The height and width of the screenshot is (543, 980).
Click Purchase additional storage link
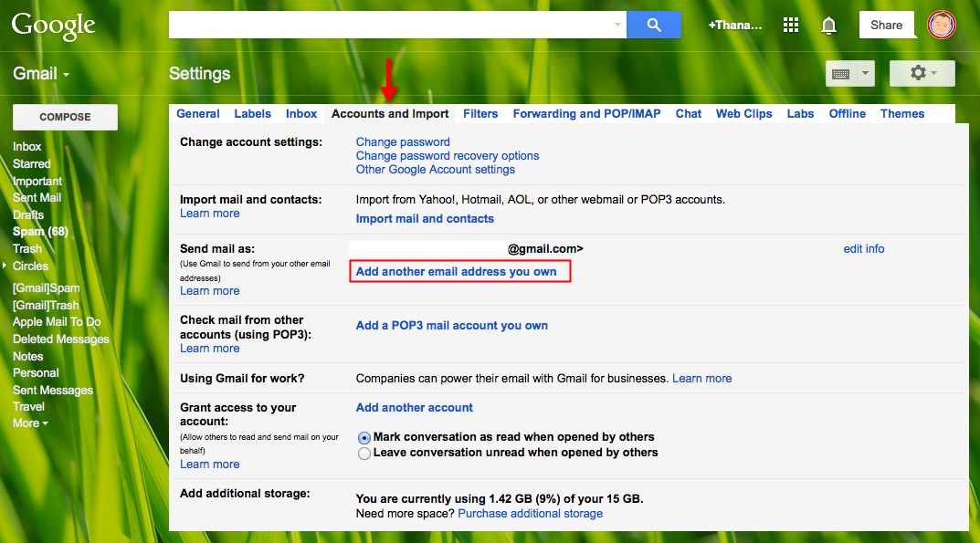(531, 514)
